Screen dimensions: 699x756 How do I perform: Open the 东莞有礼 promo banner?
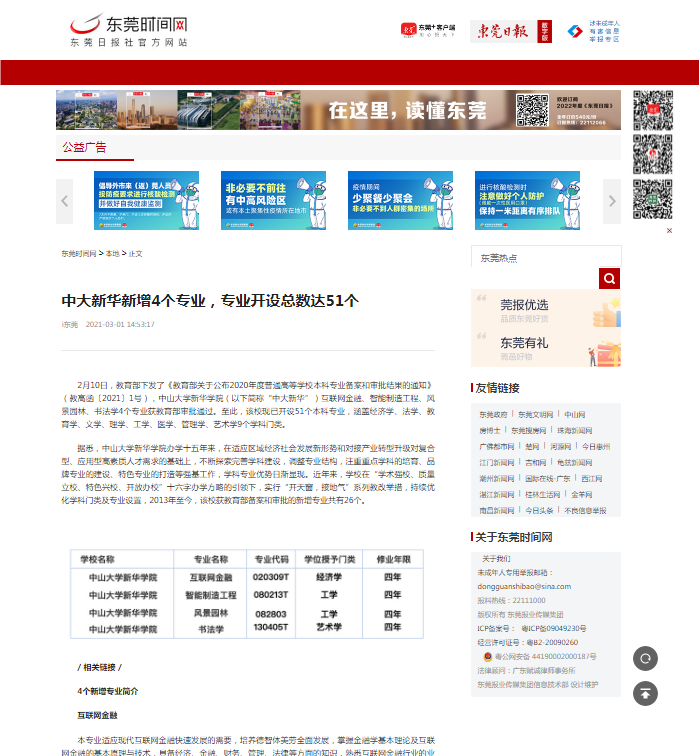tap(546, 348)
